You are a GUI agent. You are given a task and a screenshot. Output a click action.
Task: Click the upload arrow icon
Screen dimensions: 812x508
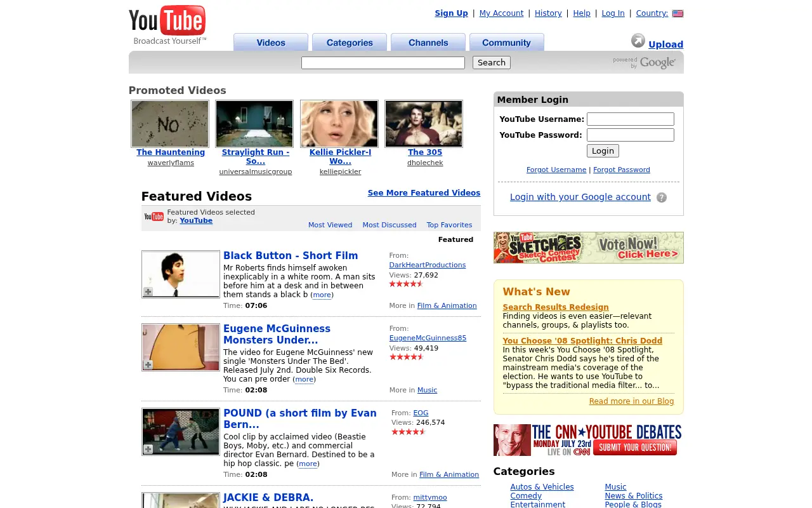pyautogui.click(x=638, y=41)
